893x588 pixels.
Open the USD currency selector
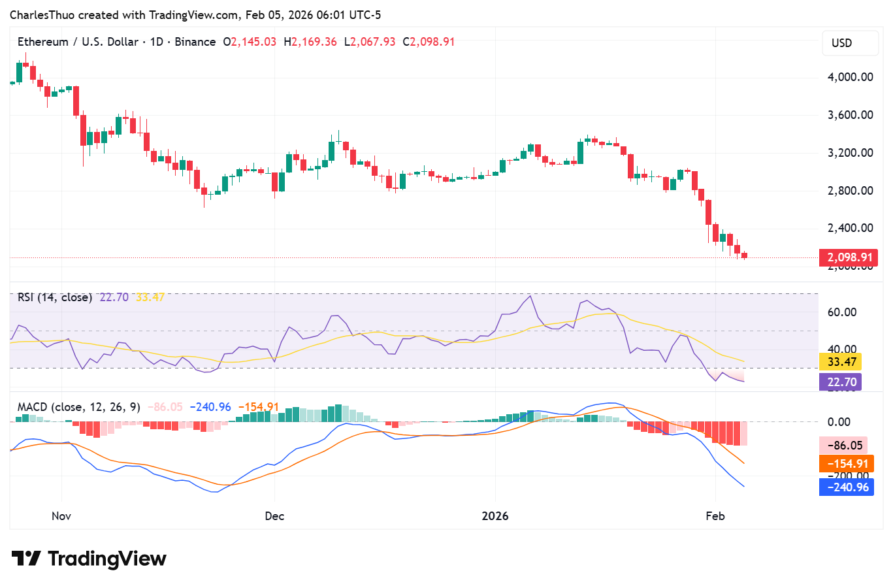pyautogui.click(x=850, y=42)
